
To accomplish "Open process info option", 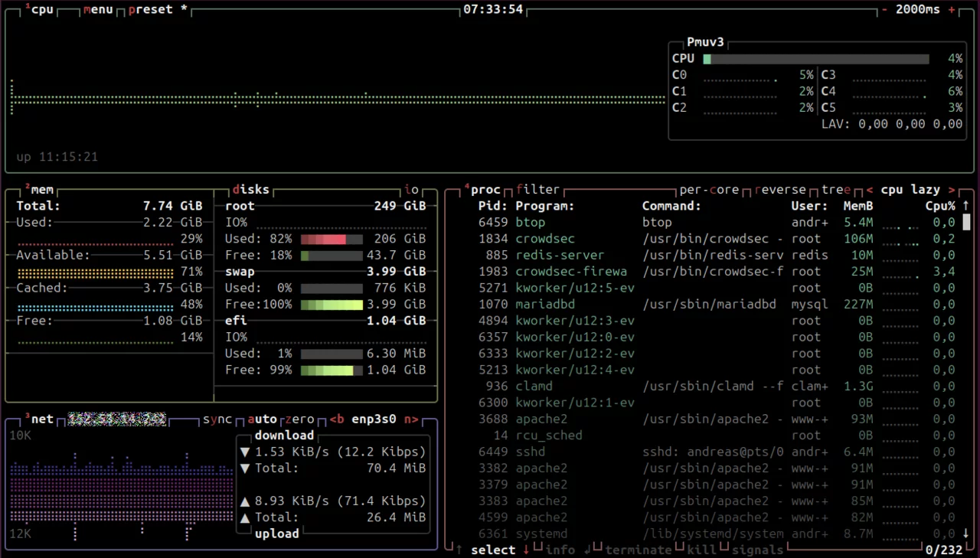I will (560, 550).
